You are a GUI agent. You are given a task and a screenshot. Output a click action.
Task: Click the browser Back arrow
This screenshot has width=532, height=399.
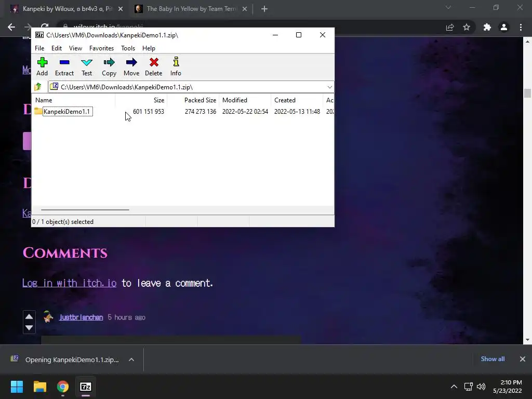tap(11, 27)
